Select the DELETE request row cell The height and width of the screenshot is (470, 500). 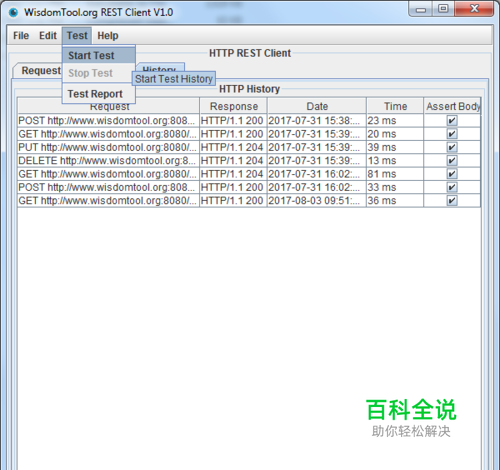point(108,161)
